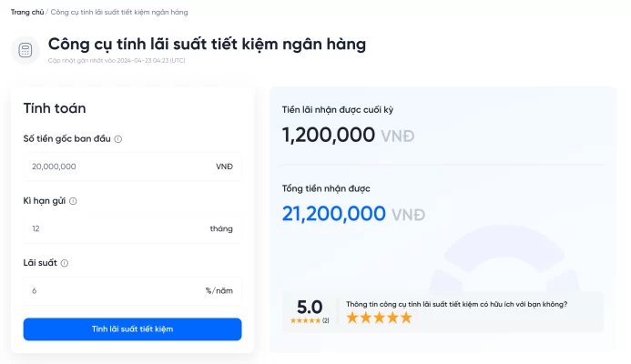Rate with the fourth large orange star

pos(392,318)
